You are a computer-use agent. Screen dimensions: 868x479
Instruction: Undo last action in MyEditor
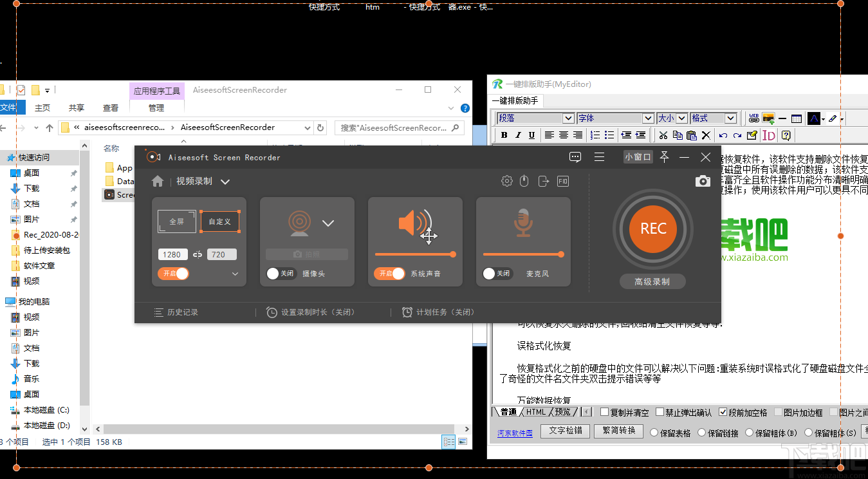point(723,135)
